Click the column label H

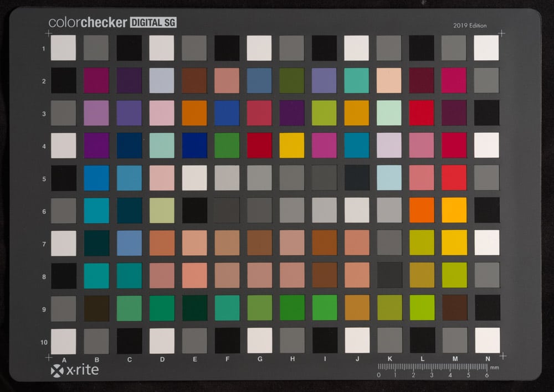pos(293,359)
